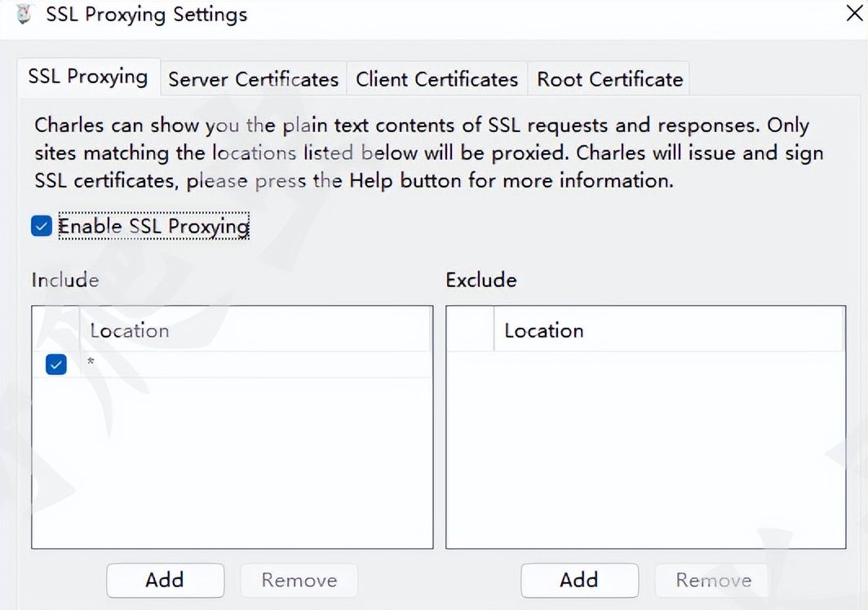
Task: Open the Client Certificates tab
Action: click(x=436, y=79)
